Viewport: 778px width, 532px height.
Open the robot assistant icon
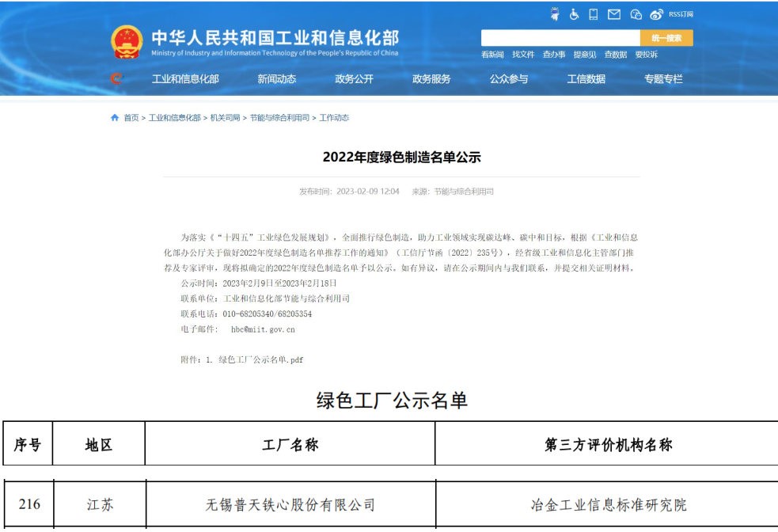(x=555, y=14)
